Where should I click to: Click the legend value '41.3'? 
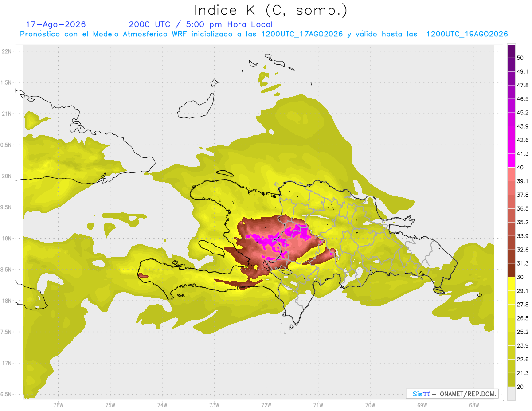tap(523, 154)
